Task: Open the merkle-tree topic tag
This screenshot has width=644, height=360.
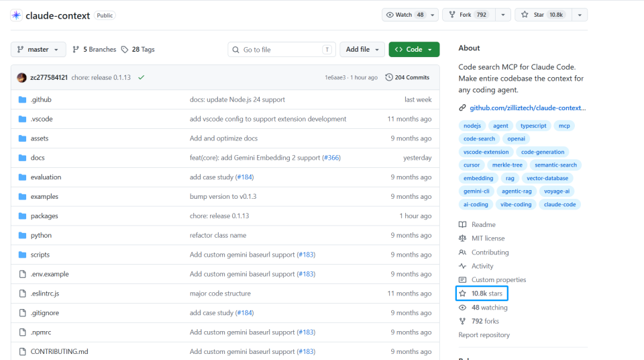Action: click(x=507, y=165)
